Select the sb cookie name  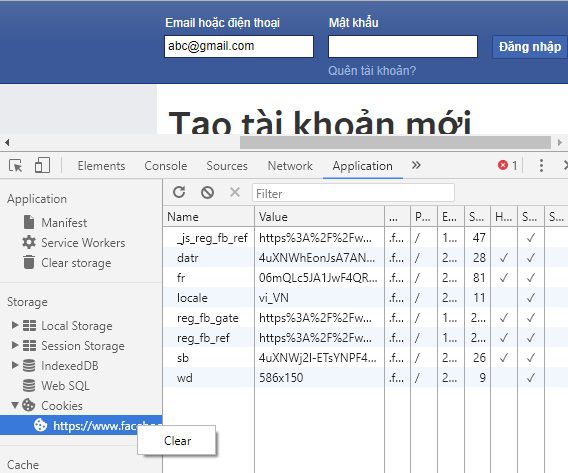point(183,358)
